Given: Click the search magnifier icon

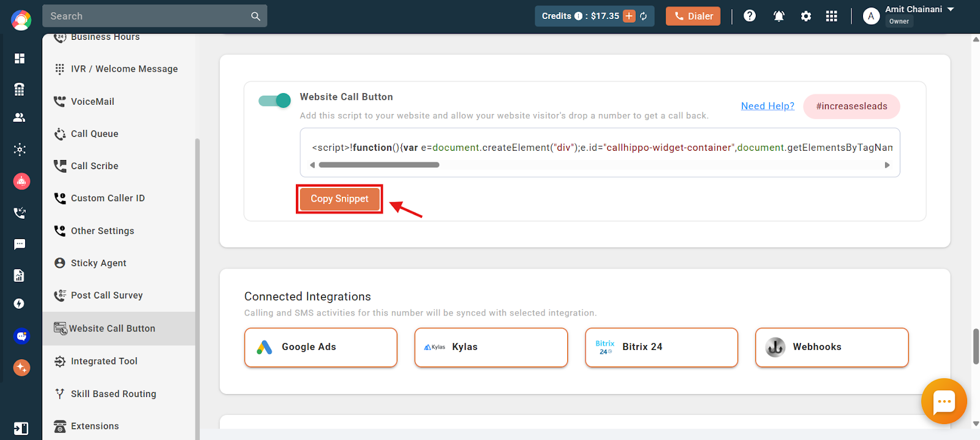Looking at the screenshot, I should (x=255, y=17).
